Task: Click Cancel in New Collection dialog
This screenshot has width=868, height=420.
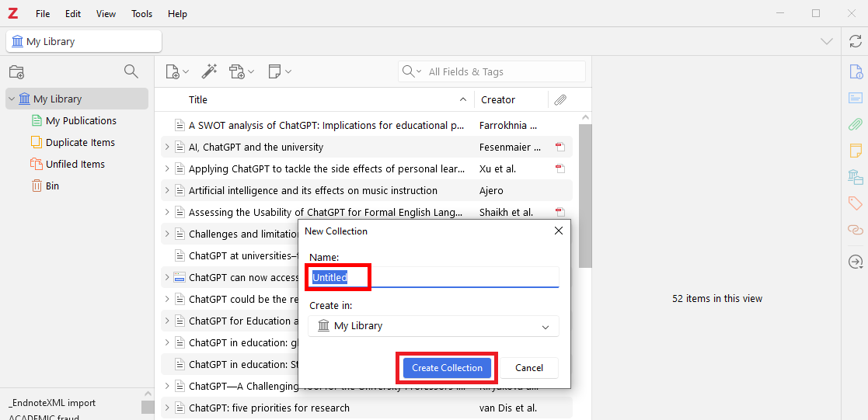Action: pos(528,368)
